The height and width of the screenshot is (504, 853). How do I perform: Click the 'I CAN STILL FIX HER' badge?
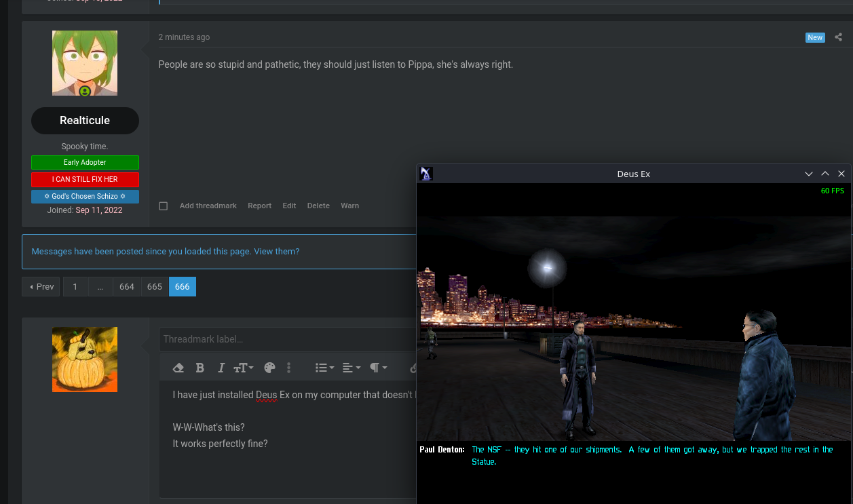tap(85, 180)
